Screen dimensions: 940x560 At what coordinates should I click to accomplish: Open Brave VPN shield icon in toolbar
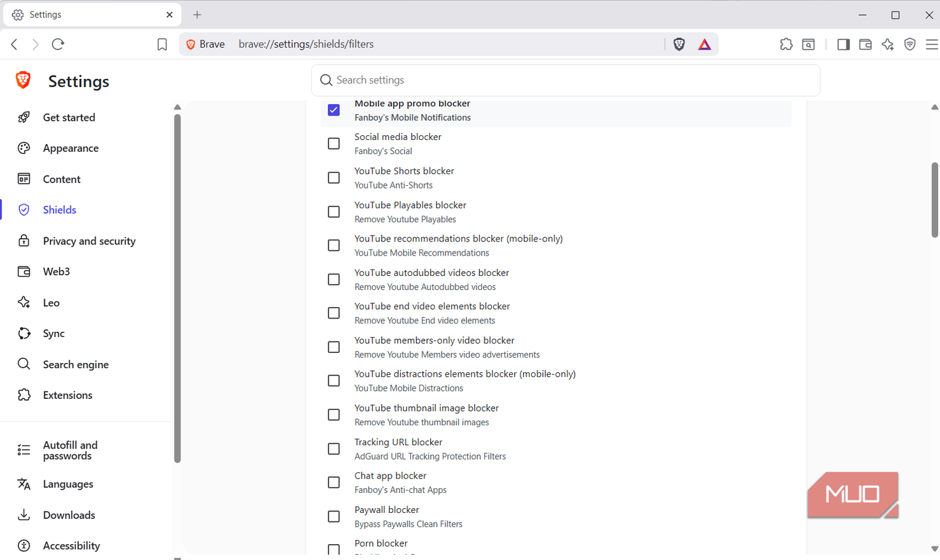(909, 44)
